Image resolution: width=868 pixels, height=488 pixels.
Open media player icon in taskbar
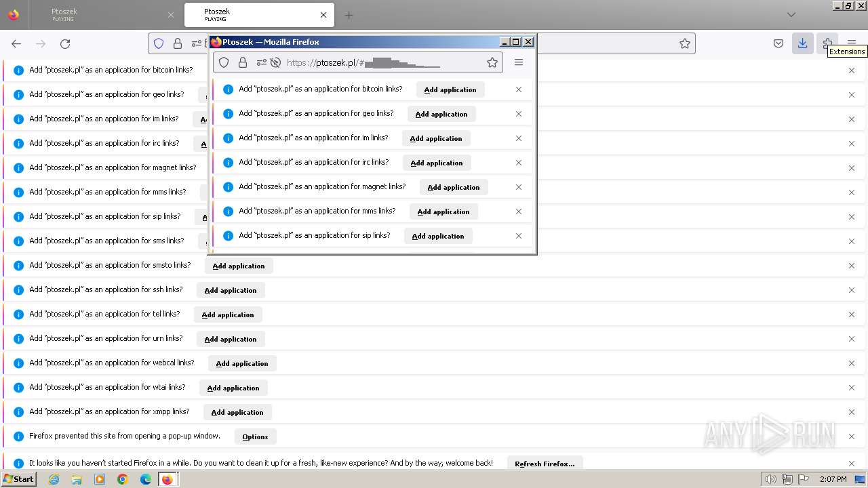point(100,479)
